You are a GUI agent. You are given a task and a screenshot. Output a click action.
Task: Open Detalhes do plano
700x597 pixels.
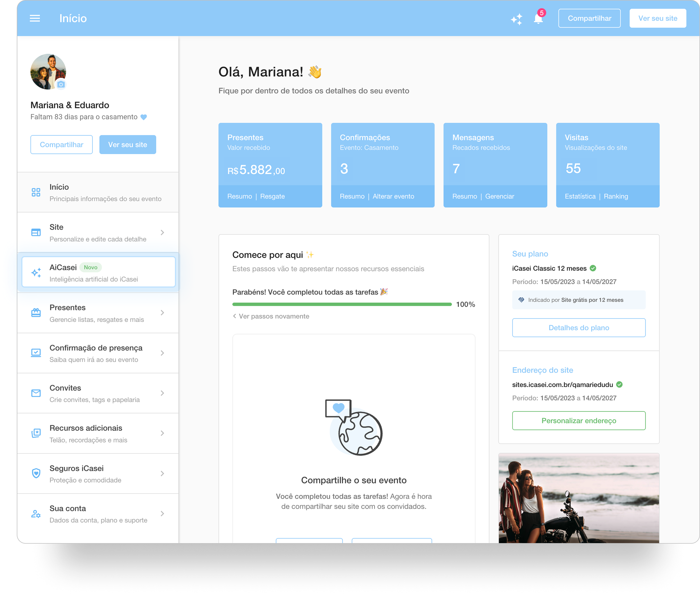coord(579,328)
